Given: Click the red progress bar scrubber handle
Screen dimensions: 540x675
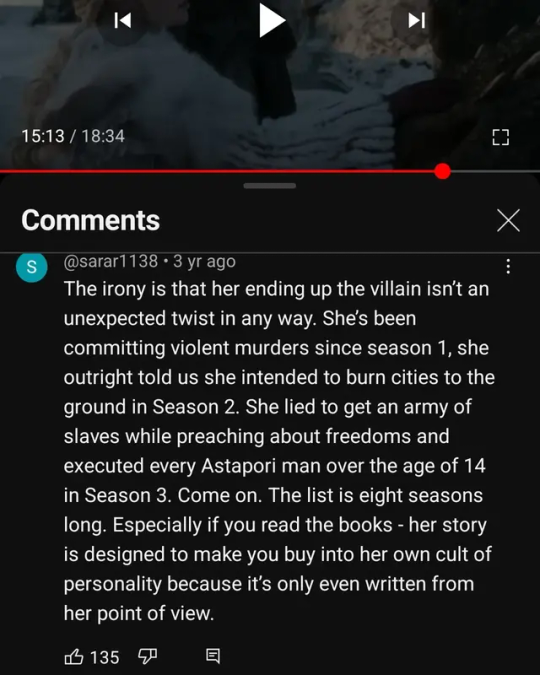Looking at the screenshot, I should tap(442, 171).
